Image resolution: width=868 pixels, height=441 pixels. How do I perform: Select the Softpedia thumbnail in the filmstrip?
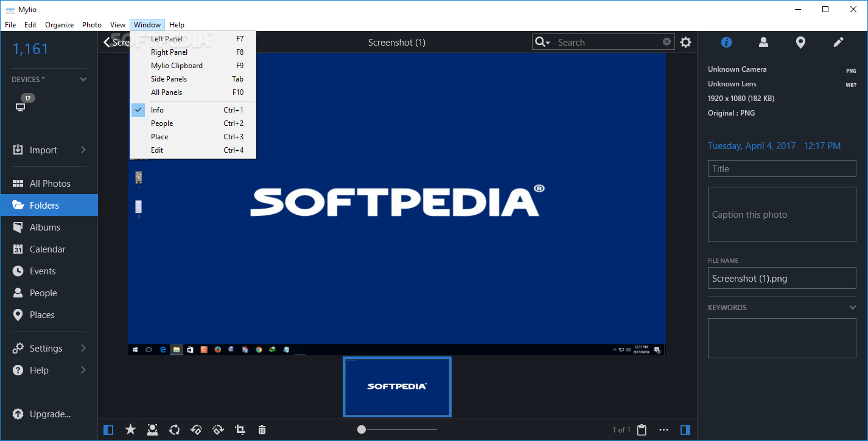[x=397, y=387]
